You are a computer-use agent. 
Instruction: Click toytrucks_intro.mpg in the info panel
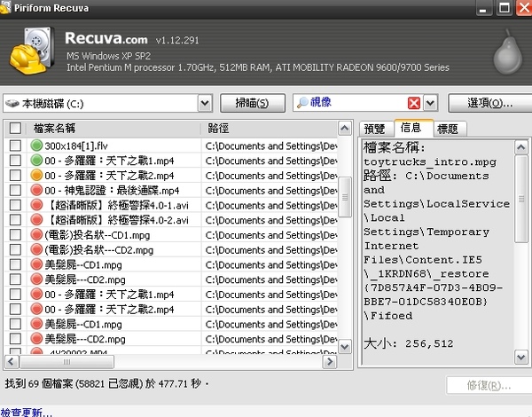point(430,162)
